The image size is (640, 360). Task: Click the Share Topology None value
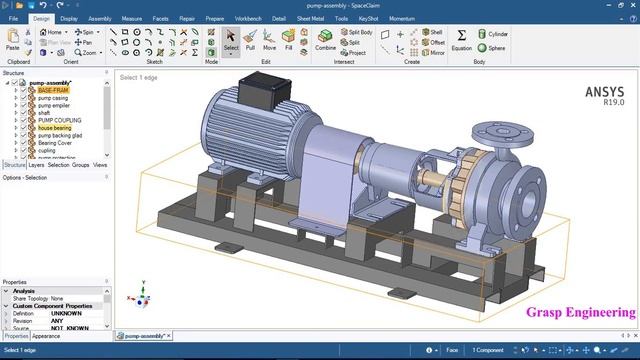coord(57,298)
